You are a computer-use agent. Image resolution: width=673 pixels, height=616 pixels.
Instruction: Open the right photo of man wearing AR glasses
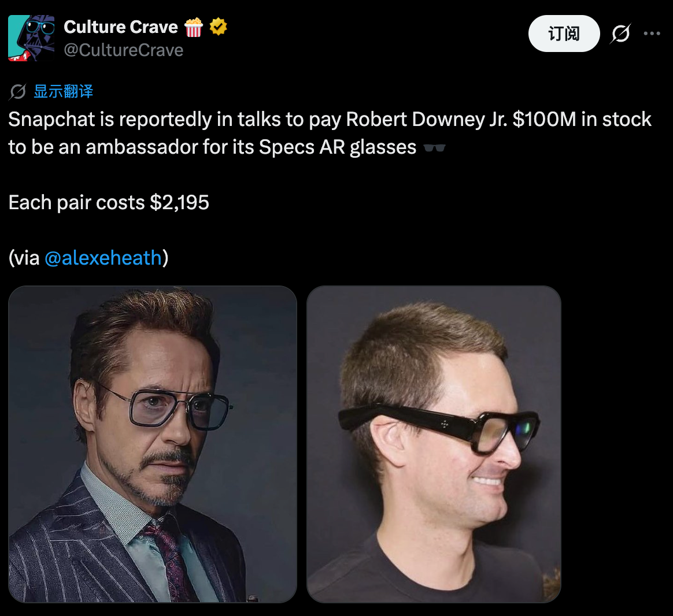point(434,444)
